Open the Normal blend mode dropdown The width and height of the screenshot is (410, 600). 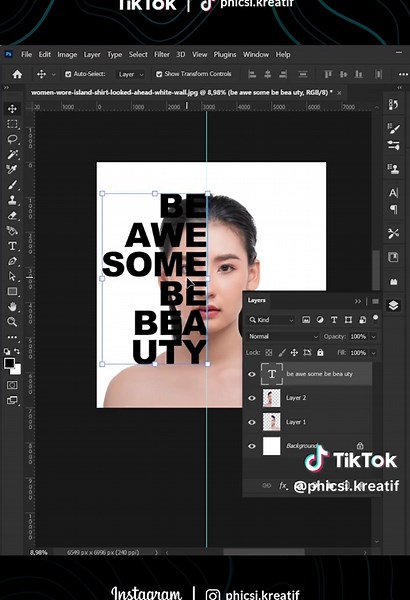point(283,336)
